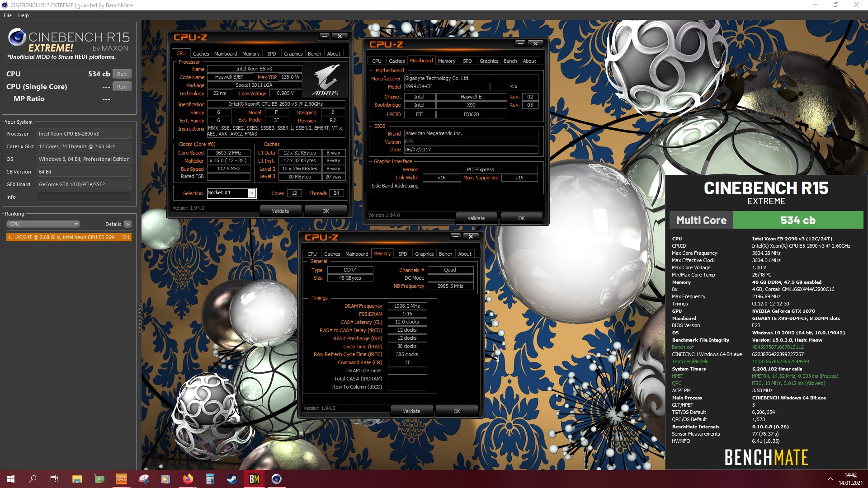The height and width of the screenshot is (488, 868).
Task: Open Firefox from the taskbar
Action: tap(188, 479)
